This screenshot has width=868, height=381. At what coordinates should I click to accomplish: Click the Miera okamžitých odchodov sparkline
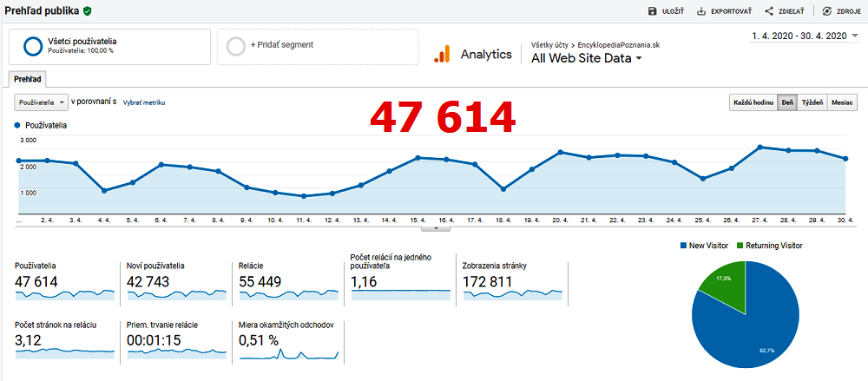(289, 354)
